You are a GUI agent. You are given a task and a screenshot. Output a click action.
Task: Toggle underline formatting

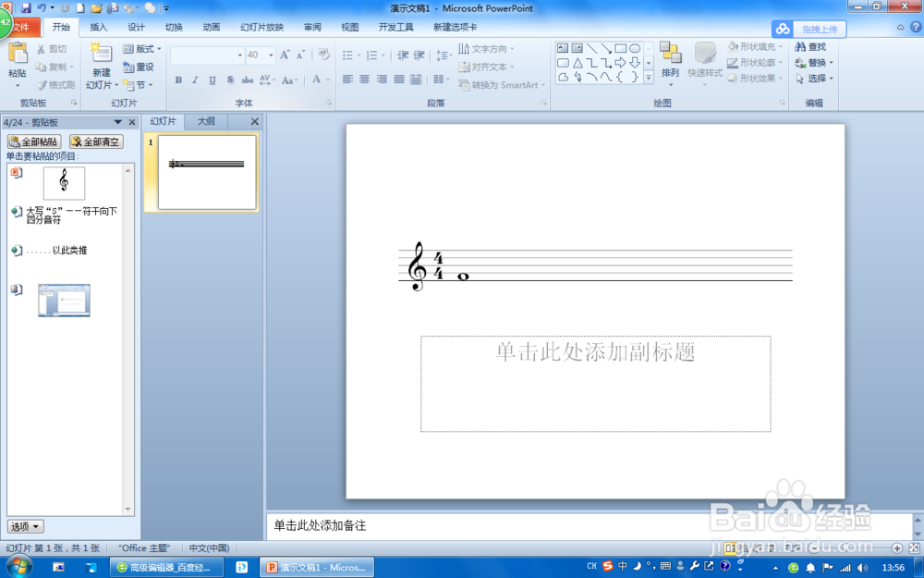(212, 80)
